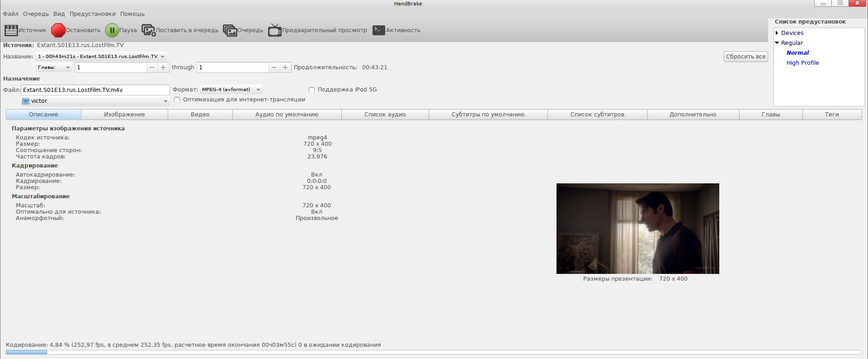Click the Анаморфотный value Произвольное
The width and height of the screenshot is (868, 359).
pyautogui.click(x=317, y=218)
